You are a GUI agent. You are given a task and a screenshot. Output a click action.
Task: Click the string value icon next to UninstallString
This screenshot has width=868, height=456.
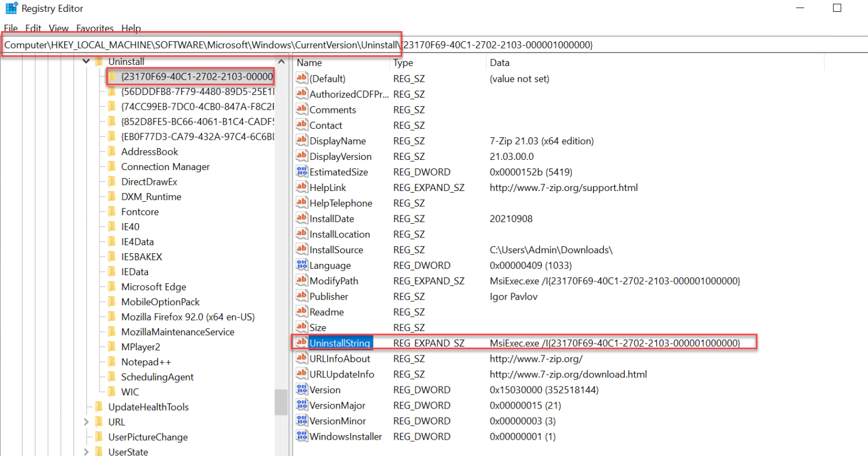(x=301, y=343)
